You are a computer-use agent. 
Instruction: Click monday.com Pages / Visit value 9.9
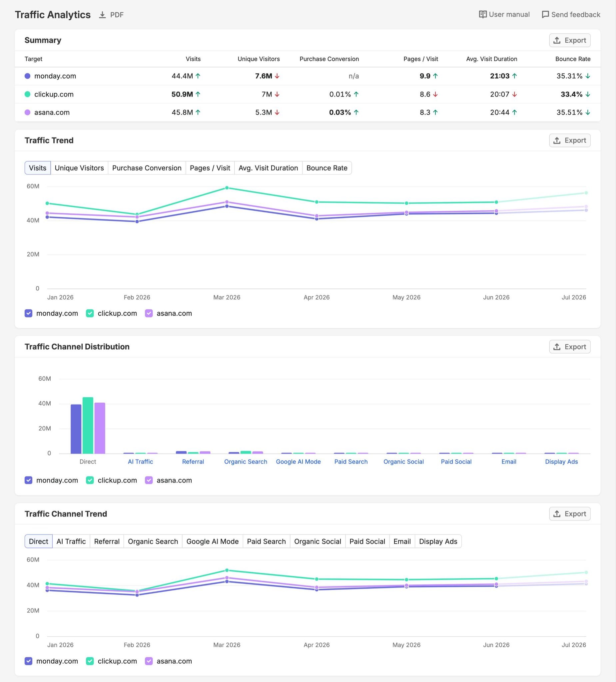tap(425, 76)
